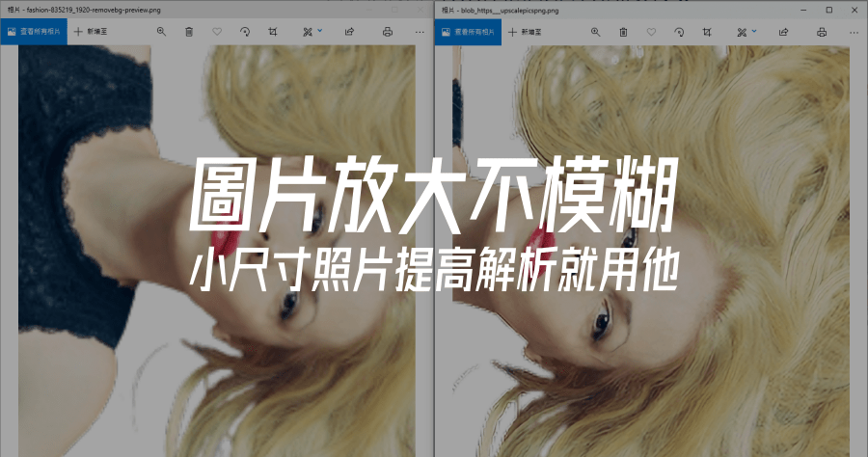
Task: Click heart favorite icon in left window
Action: coord(217,32)
